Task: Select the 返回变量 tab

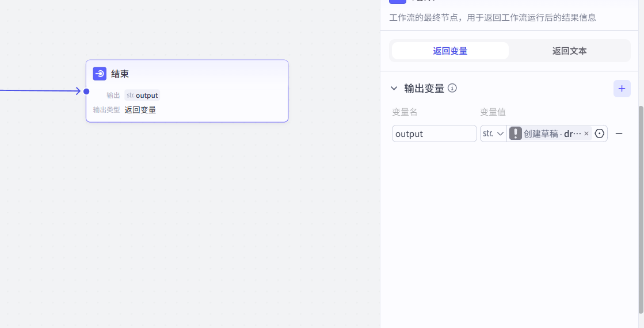Action: tap(450, 51)
